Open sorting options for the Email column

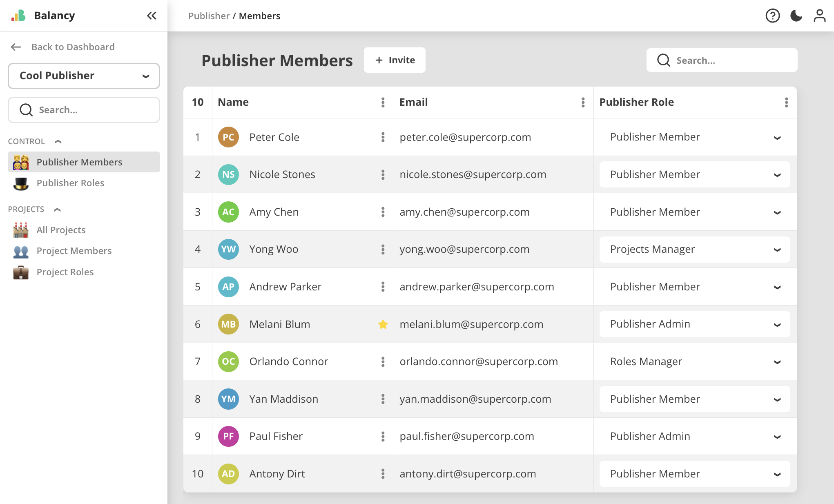pyautogui.click(x=582, y=103)
